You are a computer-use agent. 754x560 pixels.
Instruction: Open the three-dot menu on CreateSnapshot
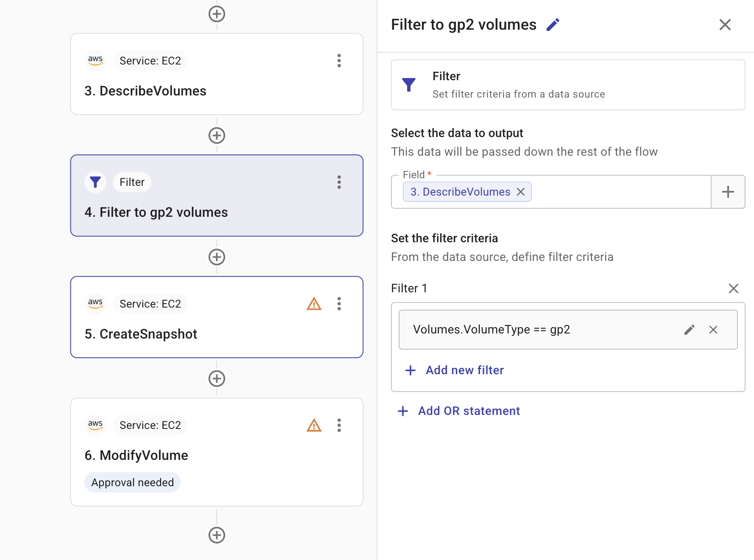click(339, 304)
